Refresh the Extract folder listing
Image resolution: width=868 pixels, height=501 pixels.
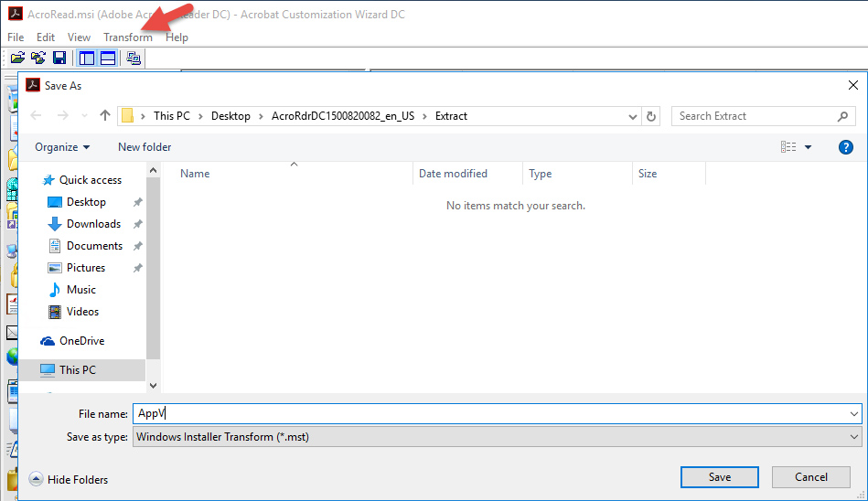(651, 116)
